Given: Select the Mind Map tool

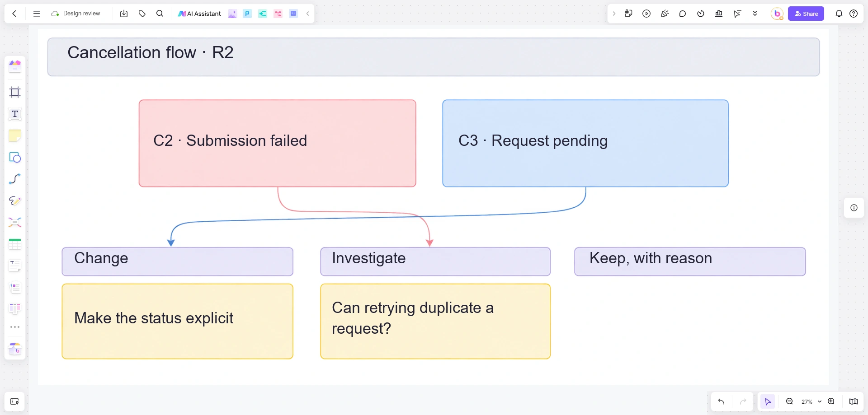Looking at the screenshot, I should (x=15, y=222).
